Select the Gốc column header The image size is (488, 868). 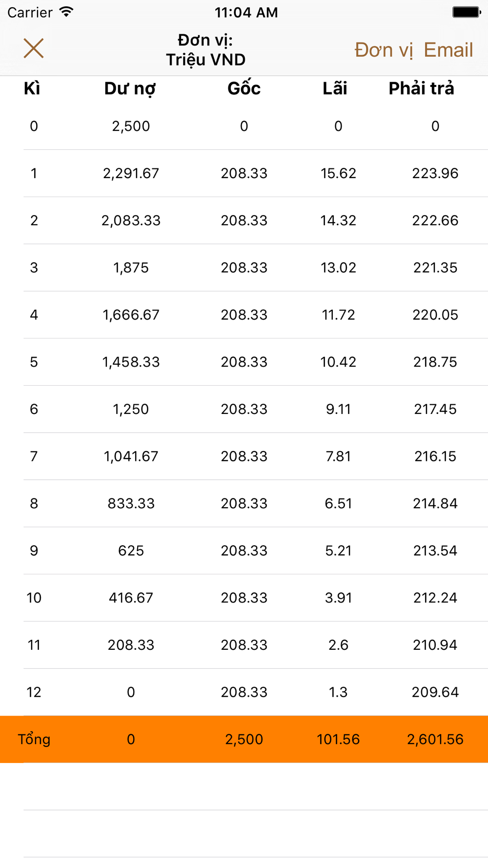tap(244, 88)
